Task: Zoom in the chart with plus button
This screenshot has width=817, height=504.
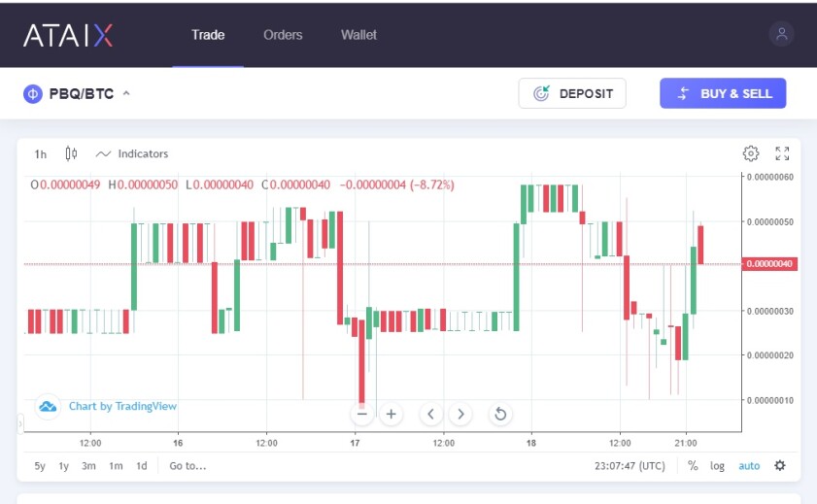Action: pos(391,415)
